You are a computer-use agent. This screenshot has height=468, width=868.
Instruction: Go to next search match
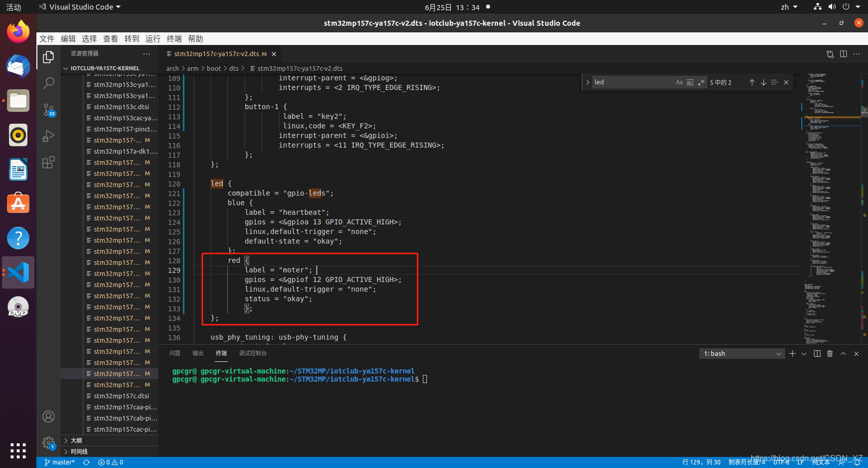click(763, 82)
